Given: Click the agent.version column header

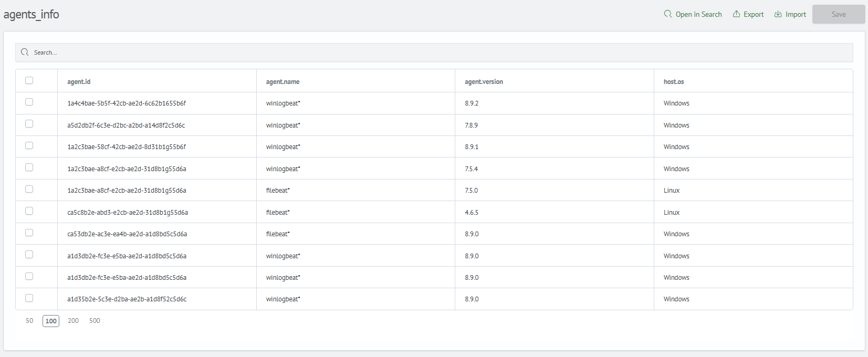Looking at the screenshot, I should (x=484, y=81).
